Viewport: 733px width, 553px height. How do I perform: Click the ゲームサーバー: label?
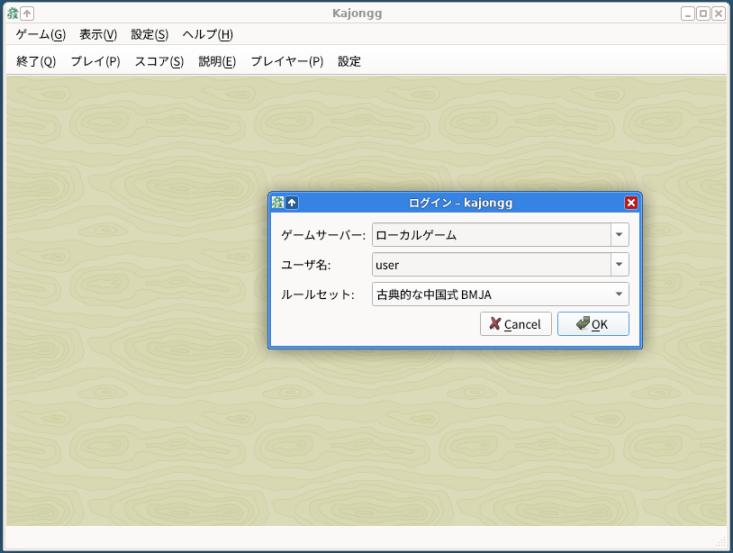click(323, 235)
